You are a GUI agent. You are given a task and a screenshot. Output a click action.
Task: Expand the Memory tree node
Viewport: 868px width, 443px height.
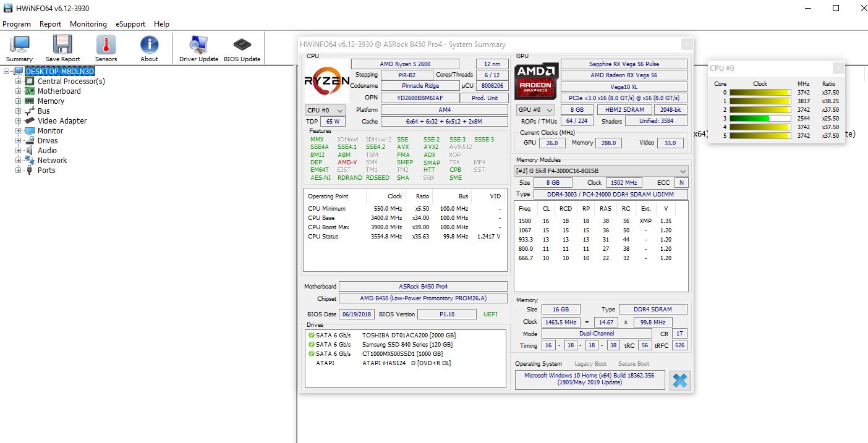coord(19,101)
